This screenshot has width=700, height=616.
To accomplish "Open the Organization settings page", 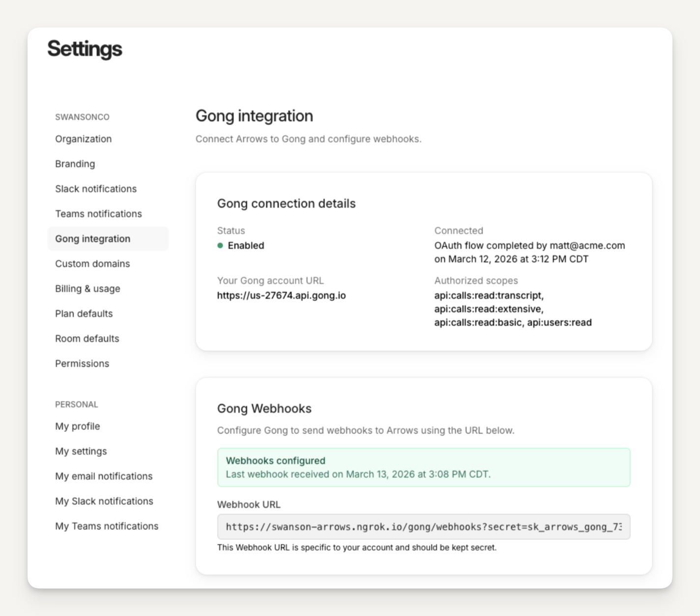I will [x=83, y=139].
